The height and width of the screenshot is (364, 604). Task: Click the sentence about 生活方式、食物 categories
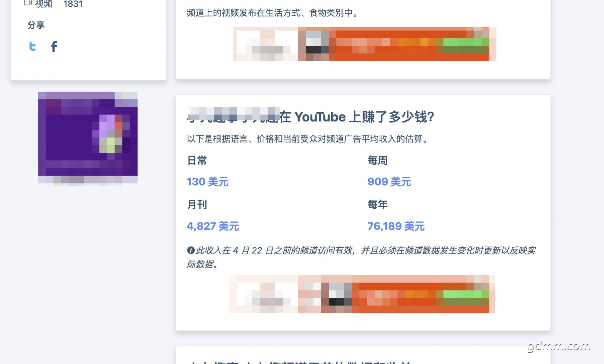click(x=273, y=13)
